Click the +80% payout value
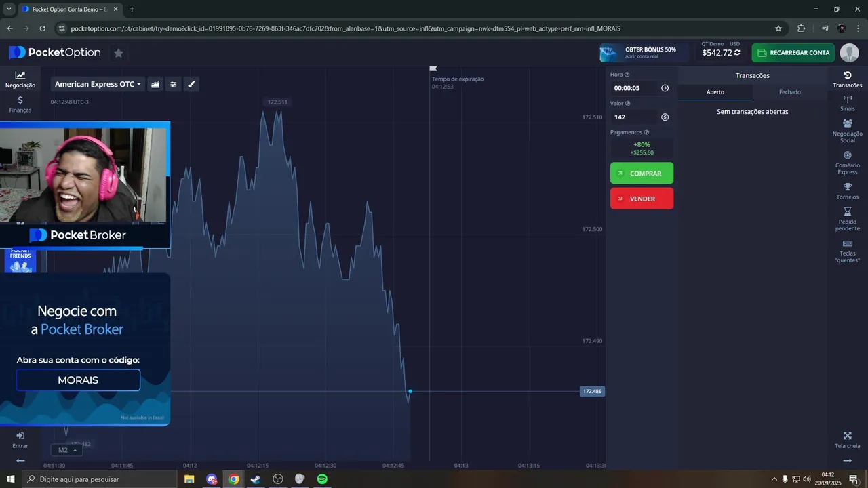 point(642,144)
